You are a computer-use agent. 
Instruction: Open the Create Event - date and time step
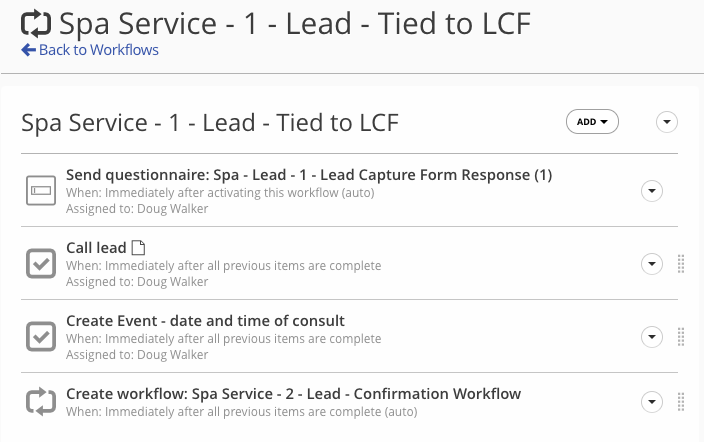tap(205, 321)
